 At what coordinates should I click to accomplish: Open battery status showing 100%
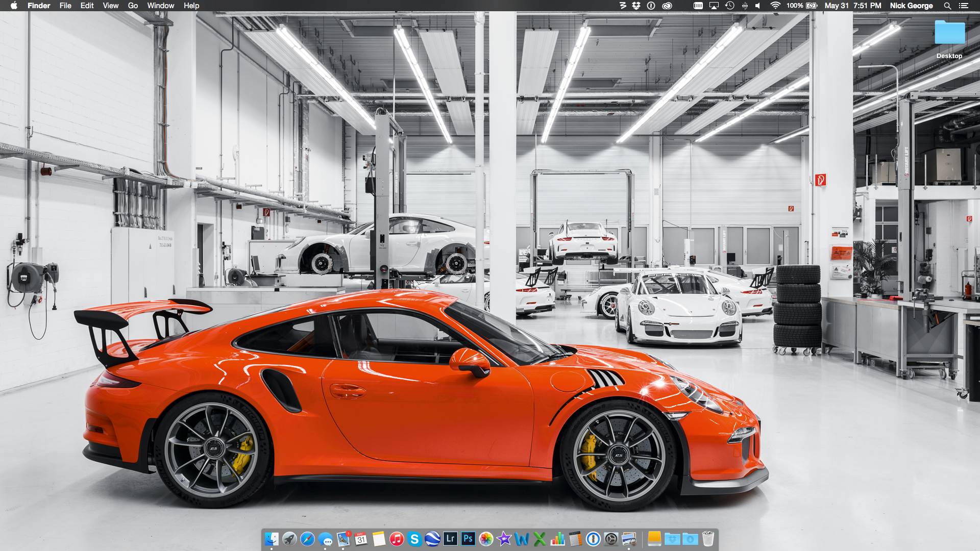coord(802,6)
